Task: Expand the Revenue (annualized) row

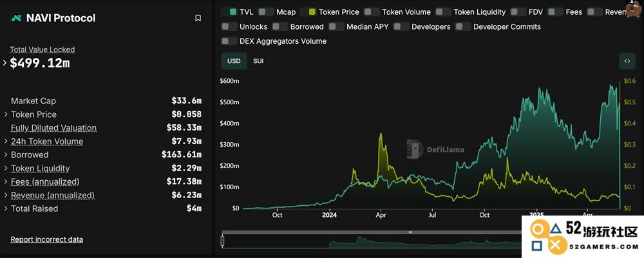Action: pos(6,195)
